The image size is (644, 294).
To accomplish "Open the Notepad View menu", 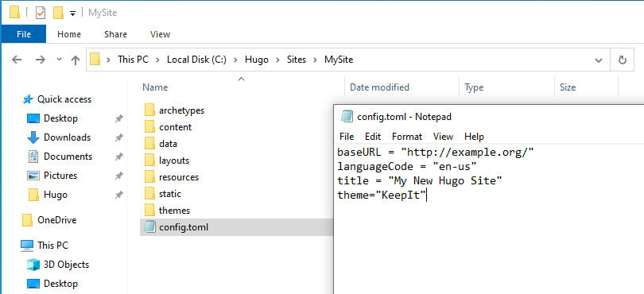I will point(443,137).
